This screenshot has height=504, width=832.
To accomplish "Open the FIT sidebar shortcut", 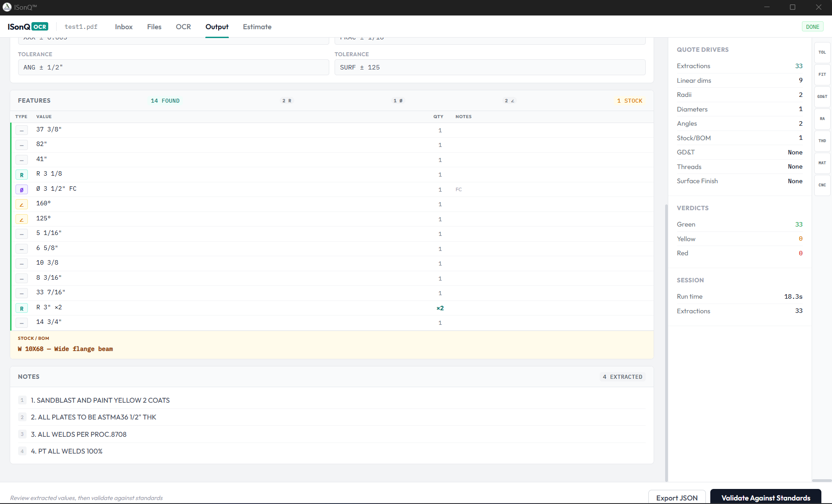I will (x=822, y=74).
